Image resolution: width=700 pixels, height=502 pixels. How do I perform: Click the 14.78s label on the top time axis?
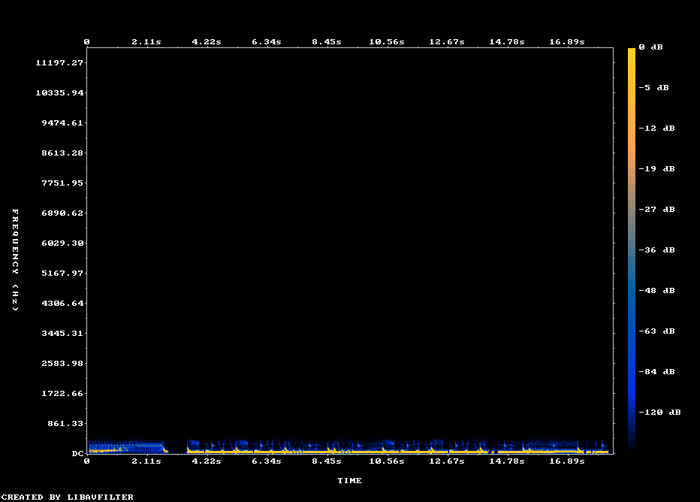507,42
